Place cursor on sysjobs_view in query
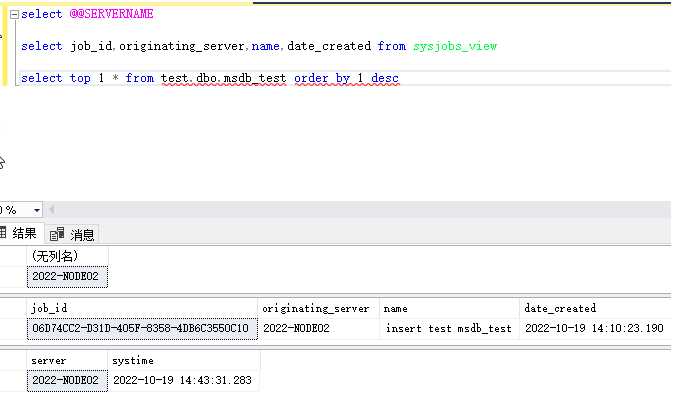Viewport: 676px width, 397px height. (455, 46)
